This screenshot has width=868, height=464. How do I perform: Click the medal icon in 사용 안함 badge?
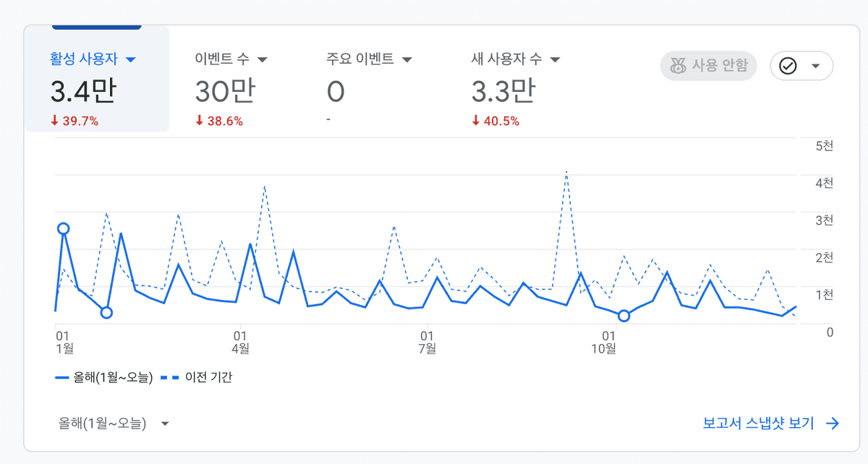(x=678, y=66)
